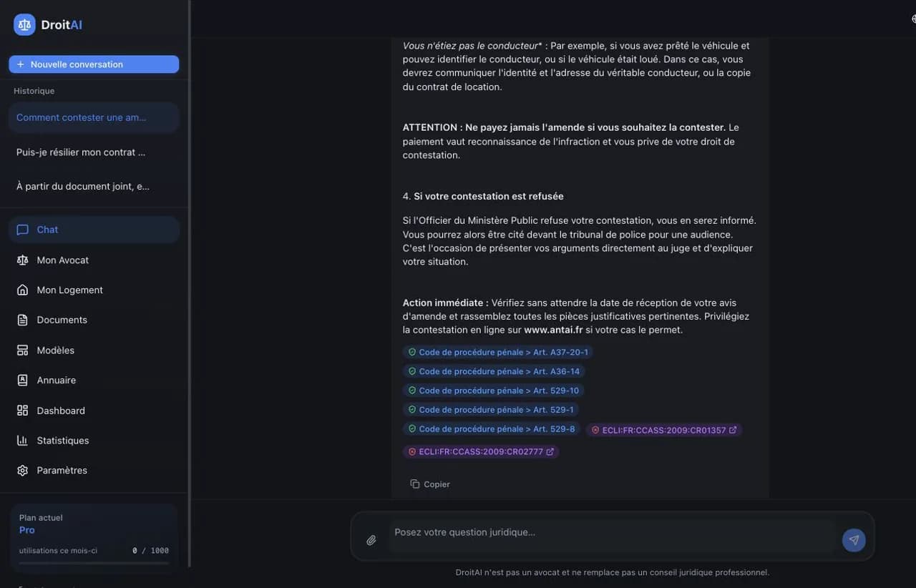
Task: Open the citation Art. 529-8
Action: click(491, 429)
